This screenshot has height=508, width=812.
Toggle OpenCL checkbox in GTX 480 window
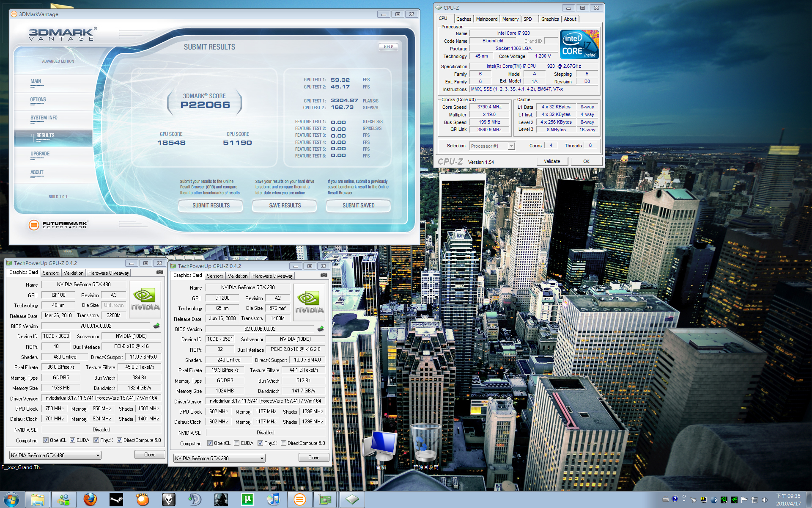click(46, 440)
